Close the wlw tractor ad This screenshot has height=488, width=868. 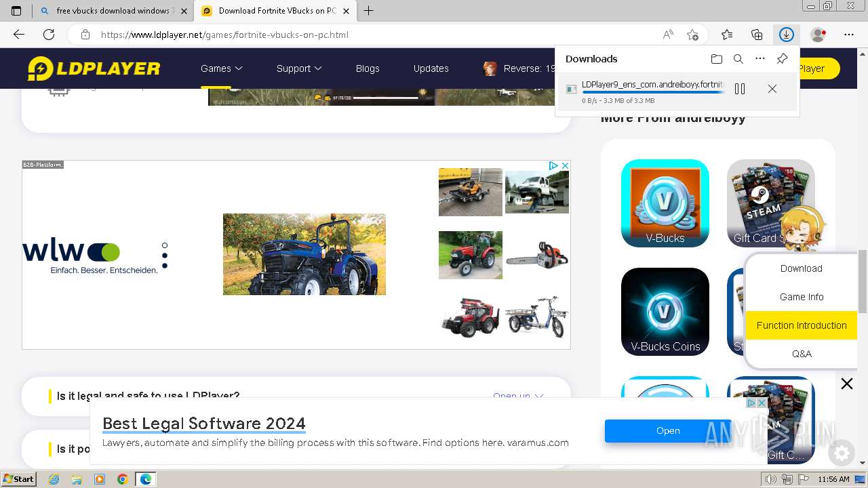(x=565, y=165)
